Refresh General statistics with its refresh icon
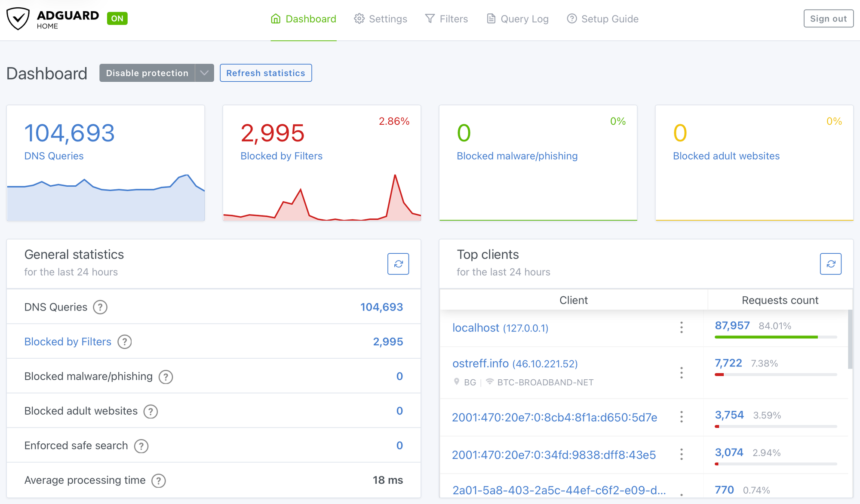Image resolution: width=860 pixels, height=504 pixels. (x=398, y=264)
